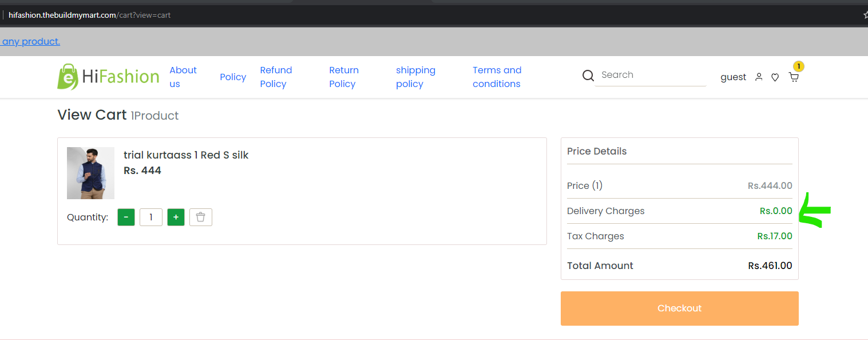Click the search magnifier icon
Screen dimensions: 868x340
point(588,76)
